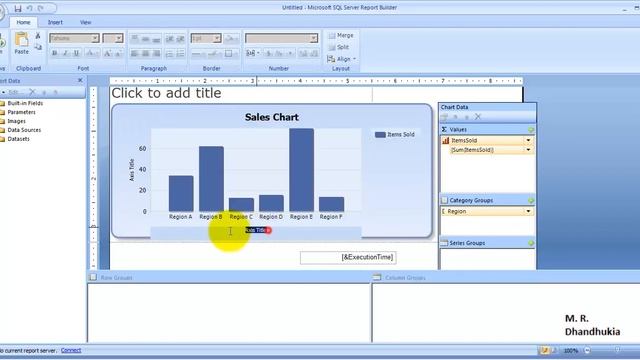Click the align right paragraph icon
The image size is (640, 360).
click(x=156, y=53)
